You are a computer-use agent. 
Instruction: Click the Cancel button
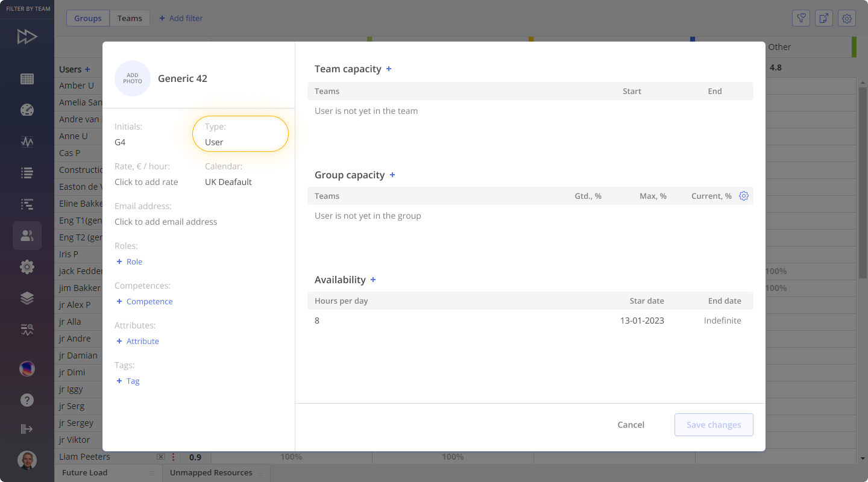(x=631, y=425)
